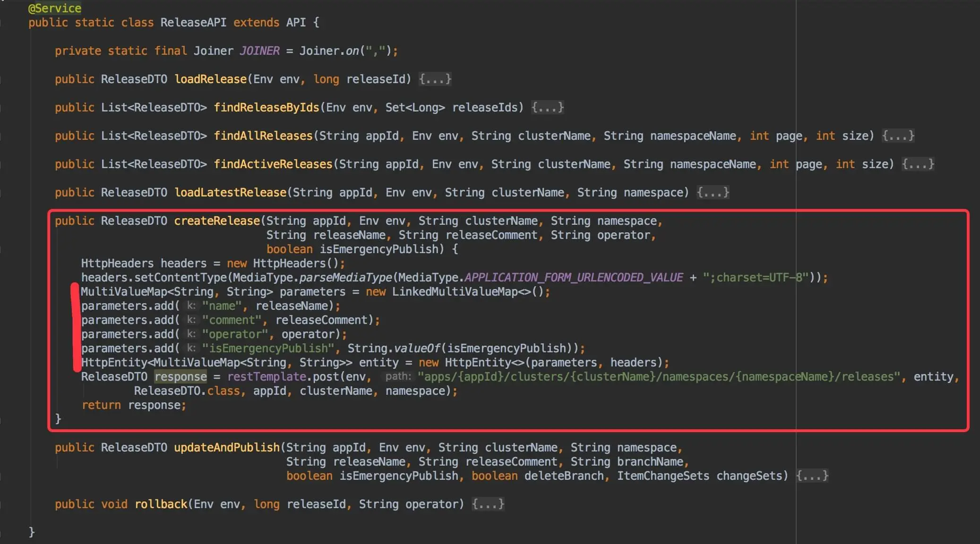The image size is (980, 544).
Task: Select the @Service annotation
Action: [x=54, y=8]
